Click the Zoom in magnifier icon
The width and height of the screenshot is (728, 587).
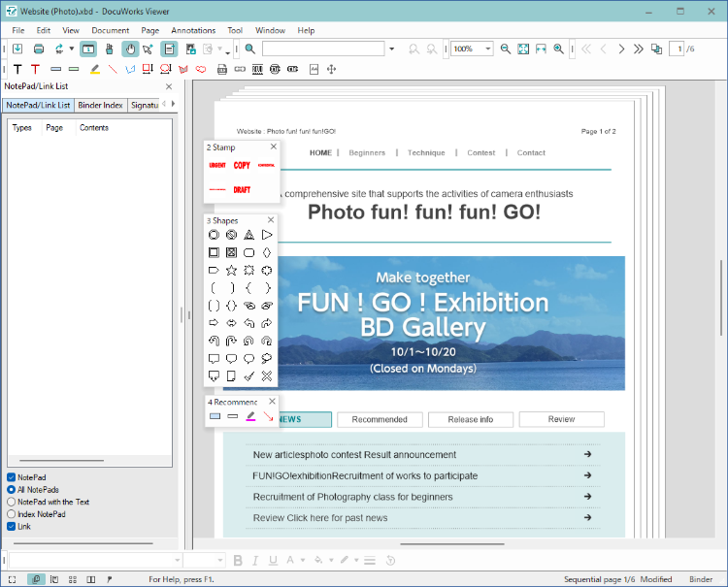[558, 49]
